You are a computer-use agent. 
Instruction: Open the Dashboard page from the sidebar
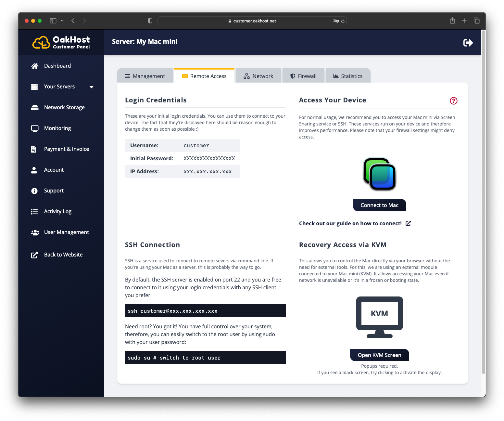(x=57, y=66)
